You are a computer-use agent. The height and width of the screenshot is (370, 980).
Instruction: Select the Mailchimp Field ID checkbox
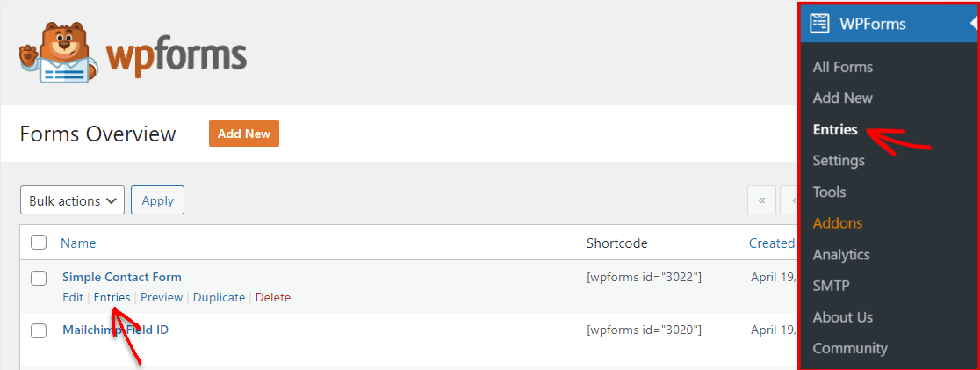pos(39,330)
